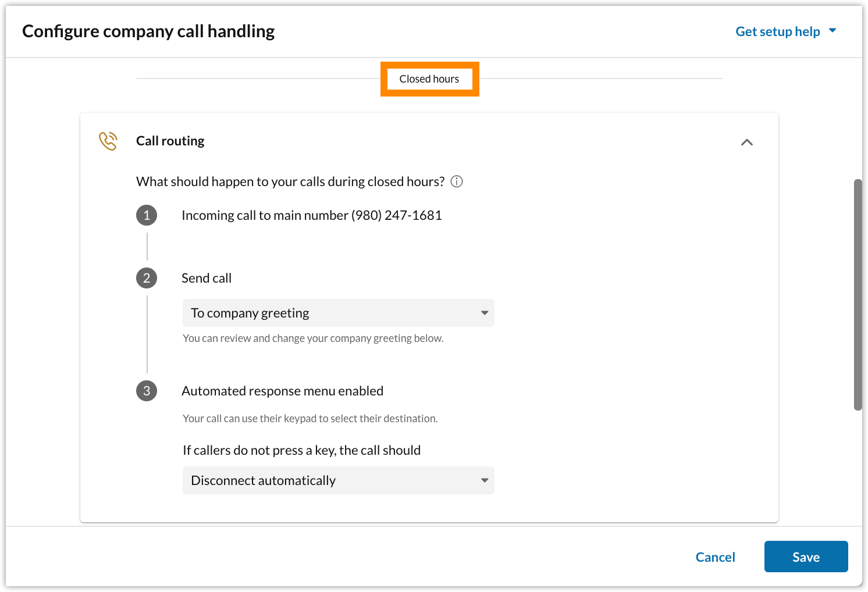The width and height of the screenshot is (868, 592).
Task: Click step 3 numbered circle
Action: coord(147,391)
